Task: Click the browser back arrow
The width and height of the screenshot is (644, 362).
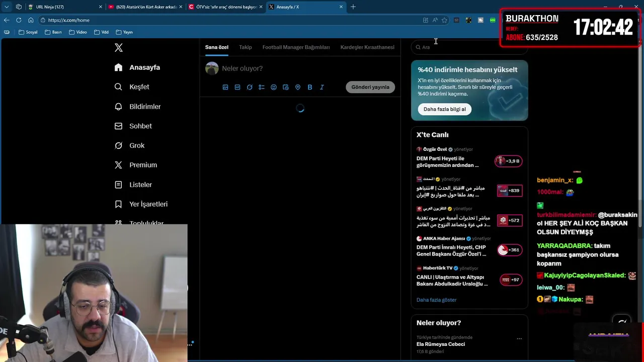Action: 7,20
